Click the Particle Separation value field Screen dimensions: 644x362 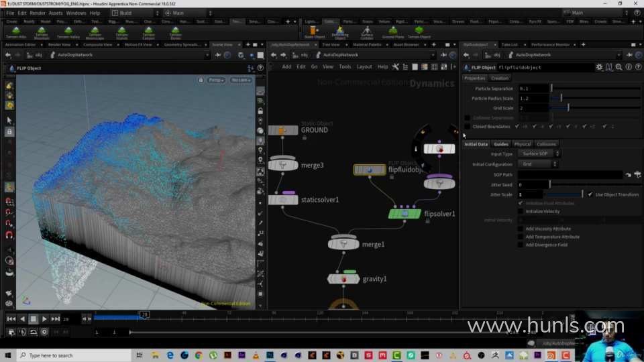click(x=533, y=88)
